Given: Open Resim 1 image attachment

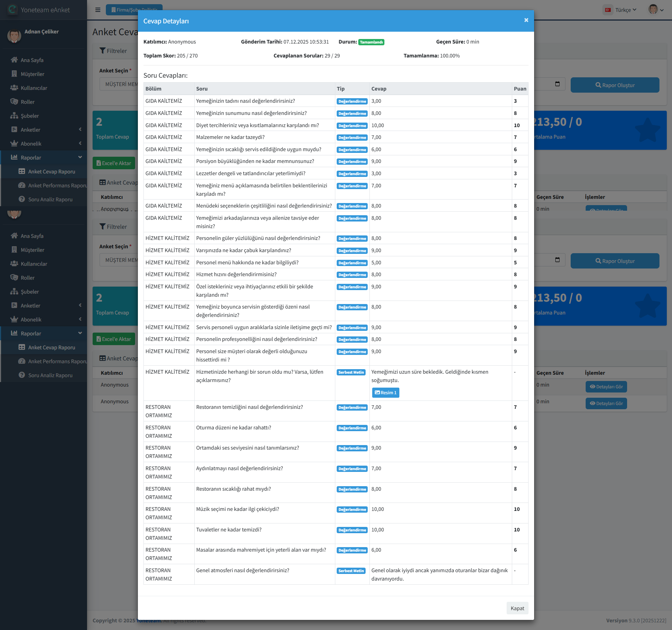Looking at the screenshot, I should pyautogui.click(x=385, y=392).
